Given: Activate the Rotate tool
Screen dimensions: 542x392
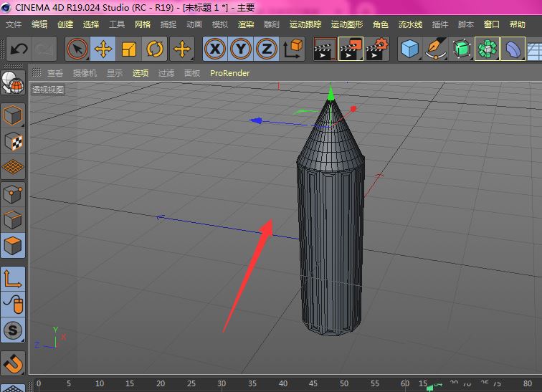Looking at the screenshot, I should click(x=155, y=49).
